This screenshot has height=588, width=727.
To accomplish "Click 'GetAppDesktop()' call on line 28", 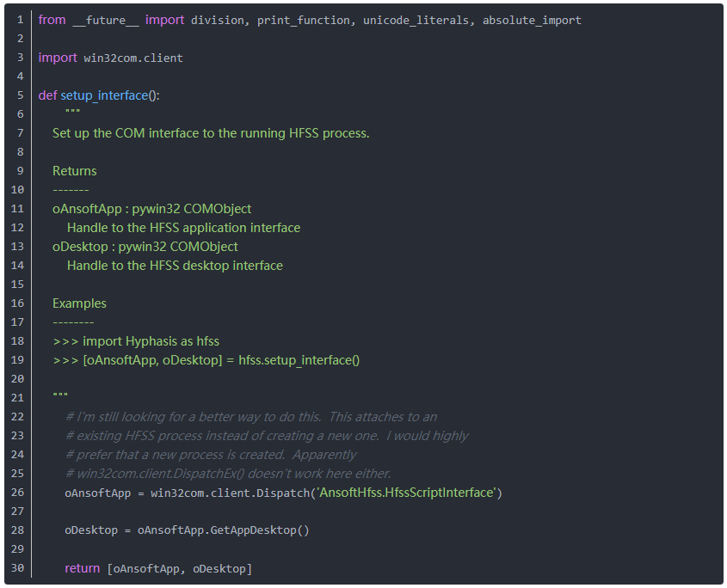I will click(x=260, y=530).
